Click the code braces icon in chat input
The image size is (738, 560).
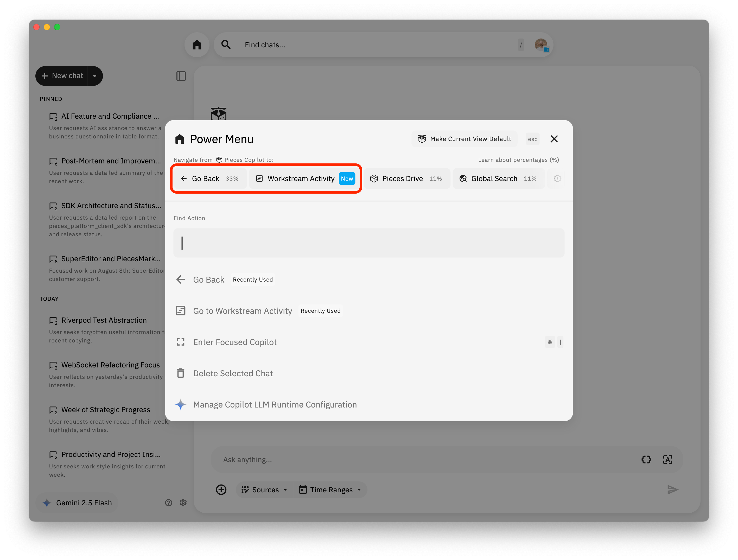pos(646,460)
